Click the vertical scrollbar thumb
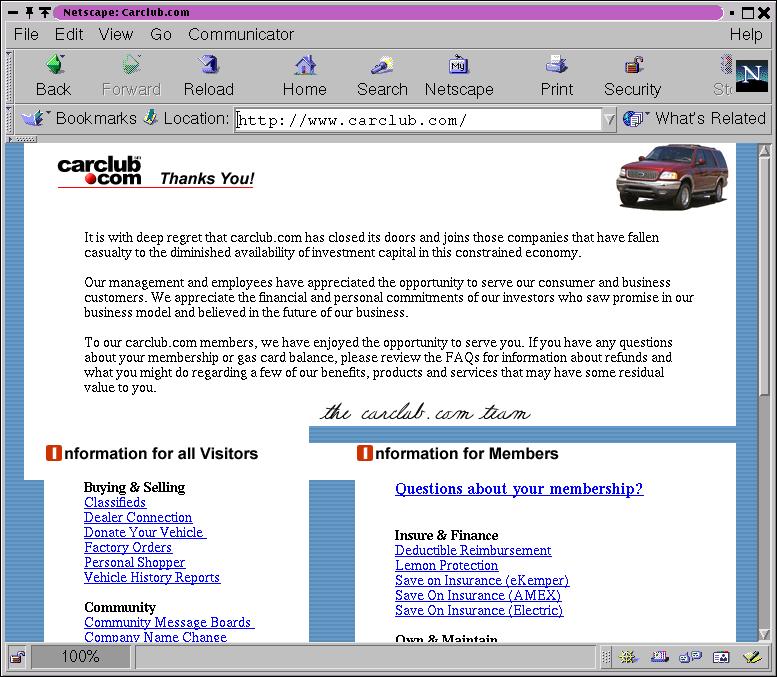 pyautogui.click(x=765, y=278)
